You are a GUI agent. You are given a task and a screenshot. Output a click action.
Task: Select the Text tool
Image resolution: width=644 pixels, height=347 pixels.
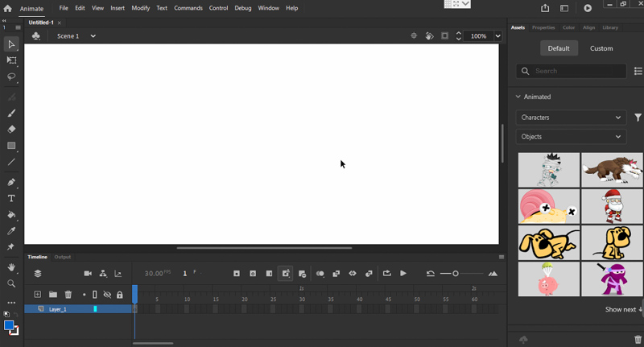11,198
